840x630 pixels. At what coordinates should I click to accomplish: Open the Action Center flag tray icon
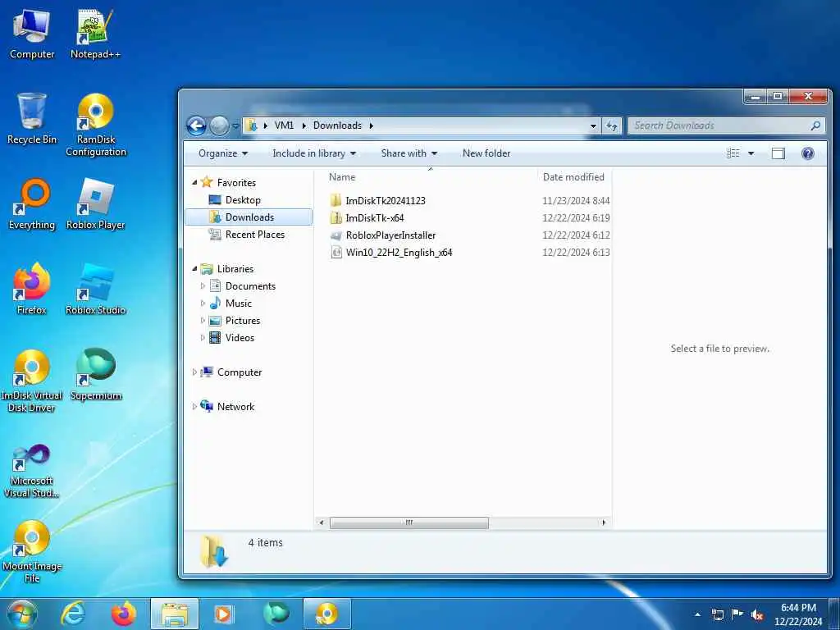point(737,614)
